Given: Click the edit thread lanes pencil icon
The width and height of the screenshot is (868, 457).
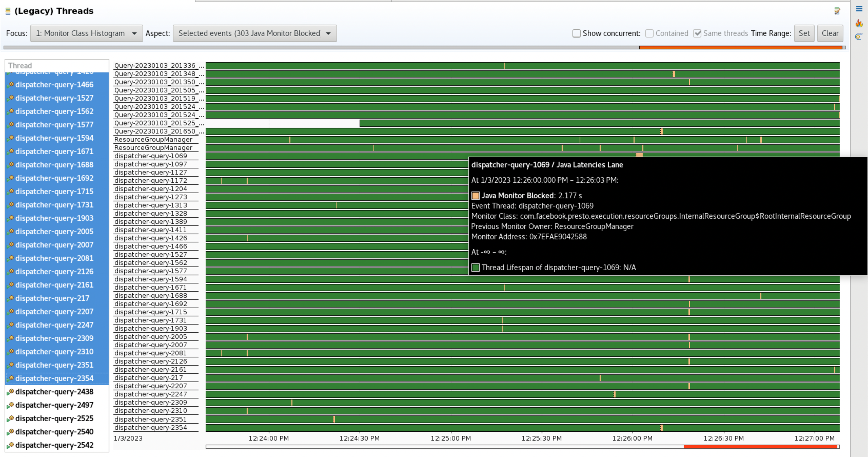Looking at the screenshot, I should pyautogui.click(x=837, y=11).
